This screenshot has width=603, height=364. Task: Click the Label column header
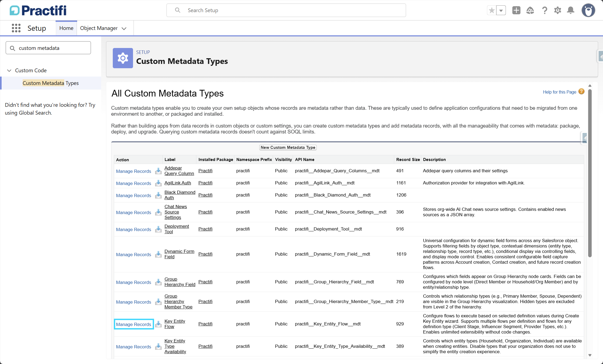[170, 160]
